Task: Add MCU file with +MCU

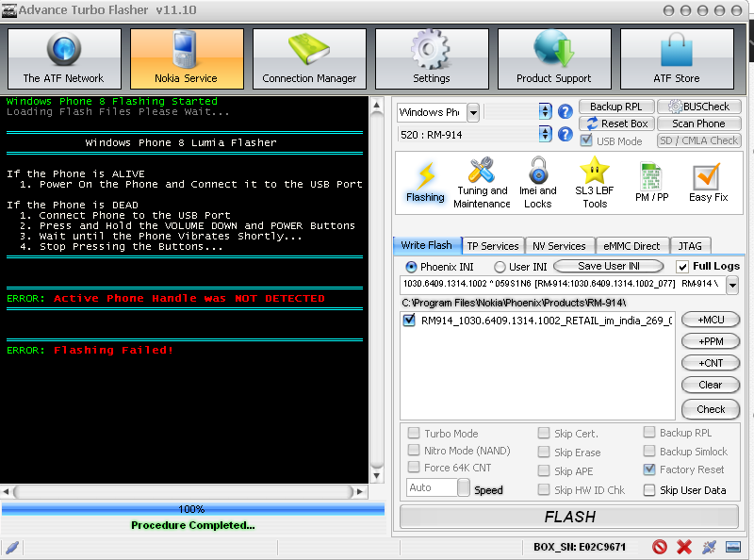Action: (711, 320)
